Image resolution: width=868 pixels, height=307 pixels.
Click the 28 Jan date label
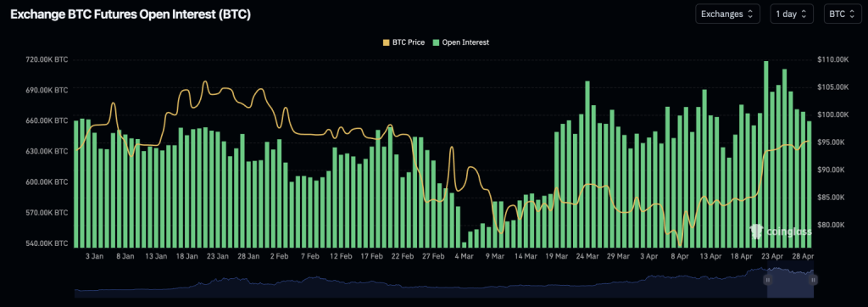(249, 257)
